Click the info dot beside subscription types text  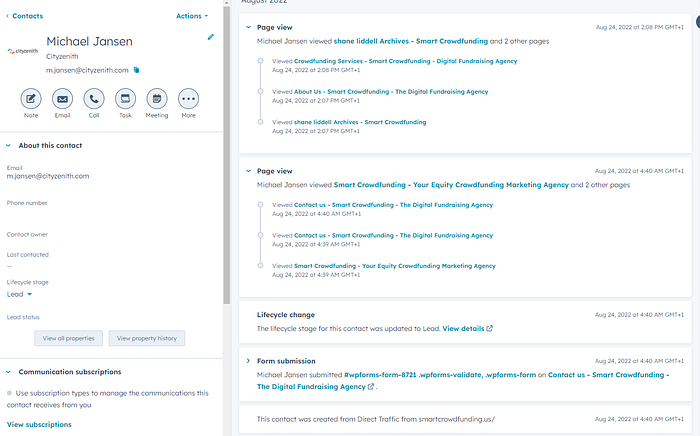point(9,393)
